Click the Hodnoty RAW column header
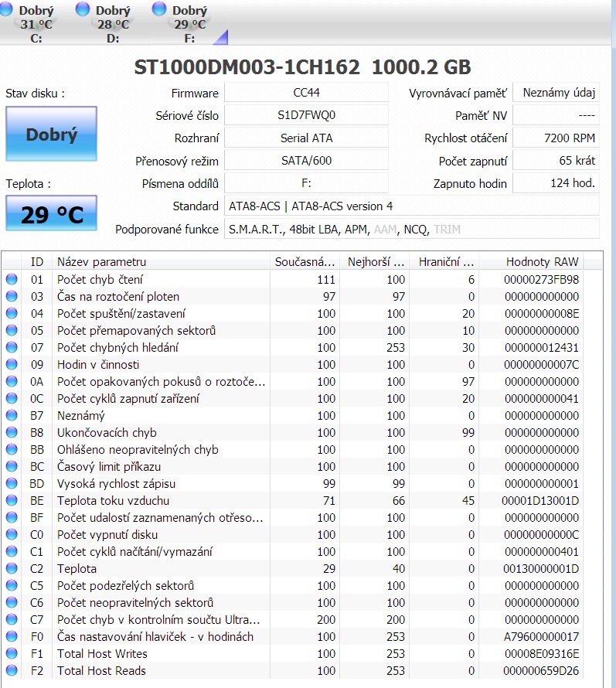The height and width of the screenshot is (688, 616). [x=531, y=262]
